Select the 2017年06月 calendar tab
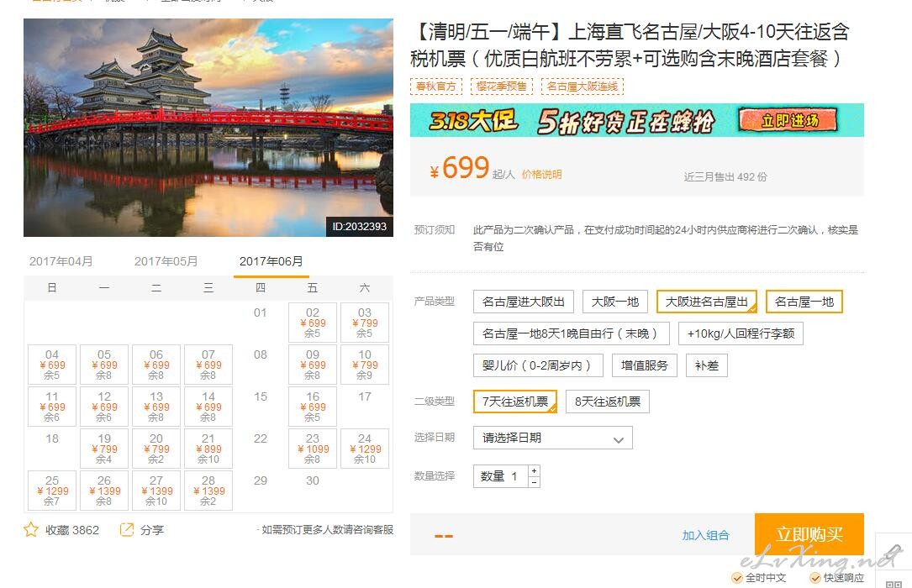Viewport: 912px width, 588px height. coord(271,261)
